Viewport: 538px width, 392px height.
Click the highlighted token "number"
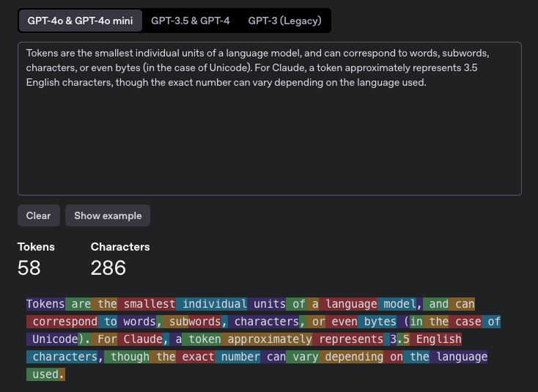pos(237,356)
